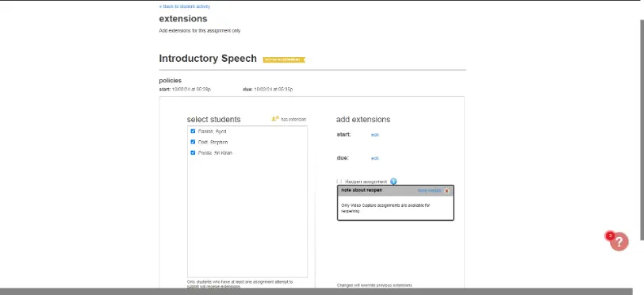Click the Introductory Speech heading
This screenshot has width=644, height=295.
point(208,59)
